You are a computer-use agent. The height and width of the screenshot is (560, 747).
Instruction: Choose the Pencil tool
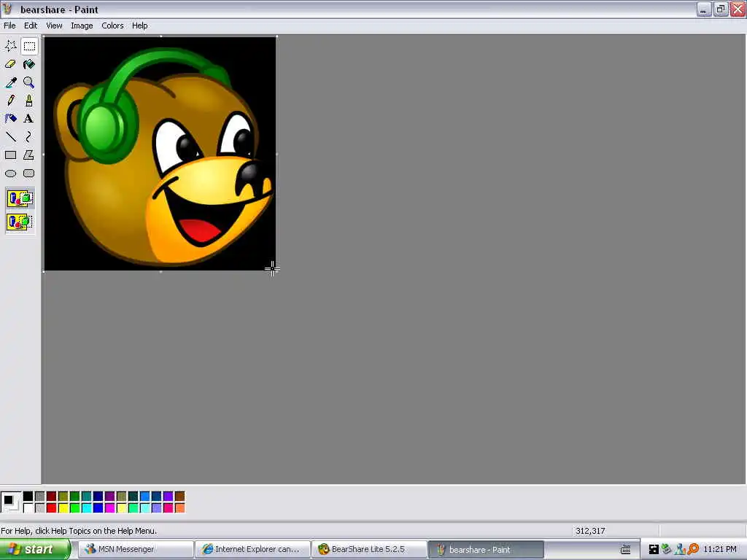pyautogui.click(x=10, y=101)
